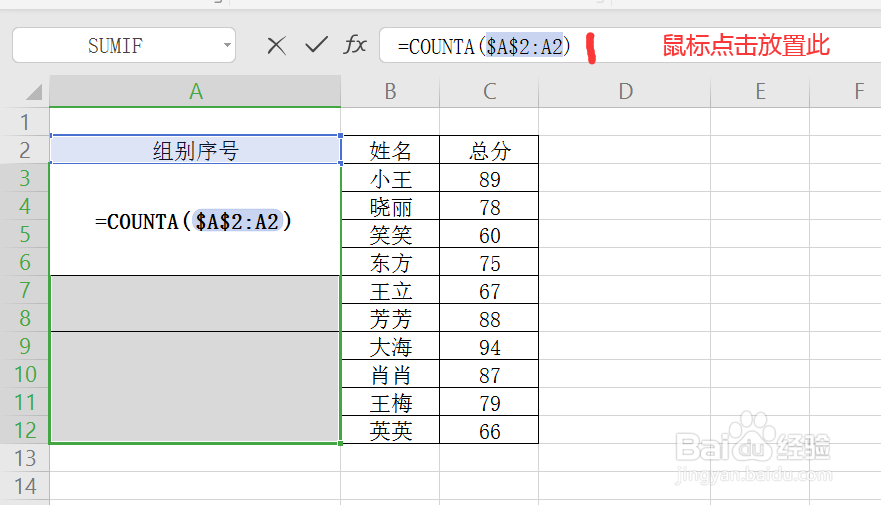The image size is (881, 505).
Task: Select column A header
Action: pyautogui.click(x=195, y=92)
